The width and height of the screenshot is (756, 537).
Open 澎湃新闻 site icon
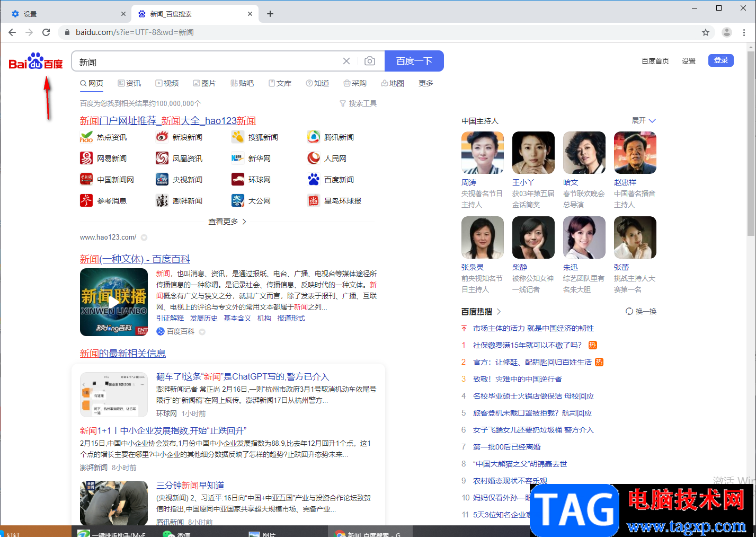pyautogui.click(x=162, y=200)
